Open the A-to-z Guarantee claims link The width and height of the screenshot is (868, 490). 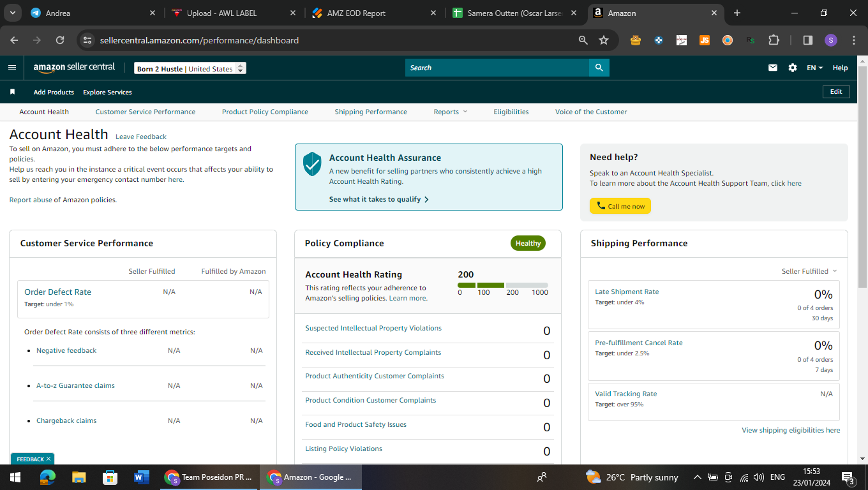click(75, 385)
